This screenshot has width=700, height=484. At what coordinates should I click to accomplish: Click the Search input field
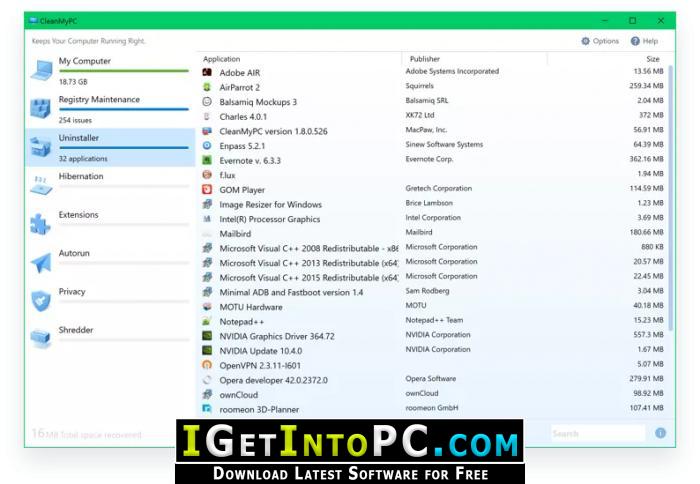[x=598, y=433]
